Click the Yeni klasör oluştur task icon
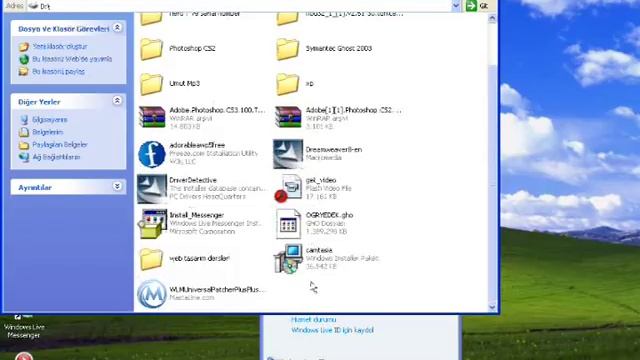 pos(24,47)
